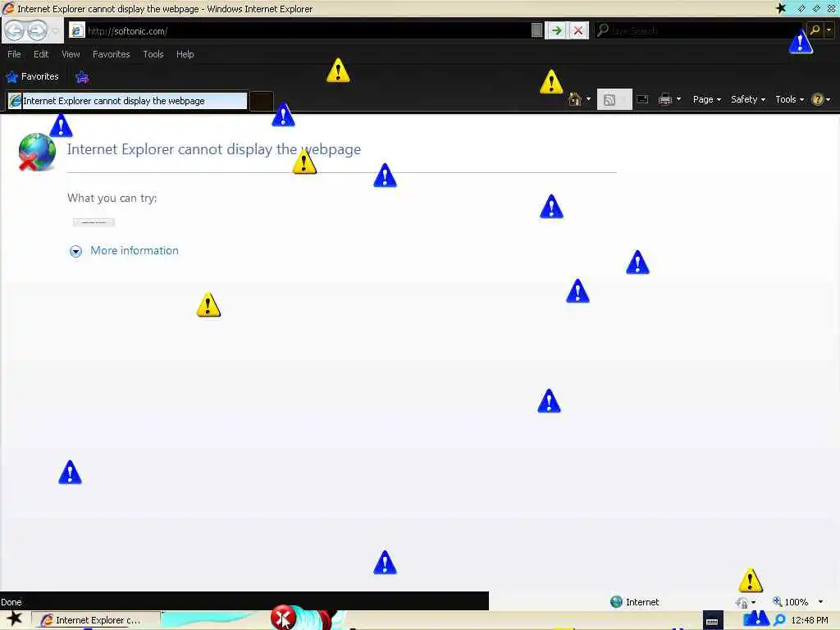Image resolution: width=840 pixels, height=630 pixels.
Task: Open the Home button dropdown arrow
Action: point(589,99)
